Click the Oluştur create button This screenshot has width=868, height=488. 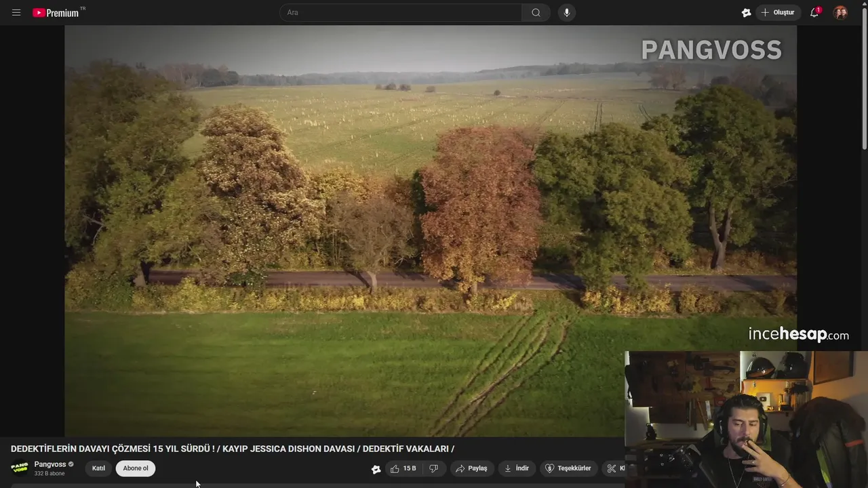coord(778,12)
